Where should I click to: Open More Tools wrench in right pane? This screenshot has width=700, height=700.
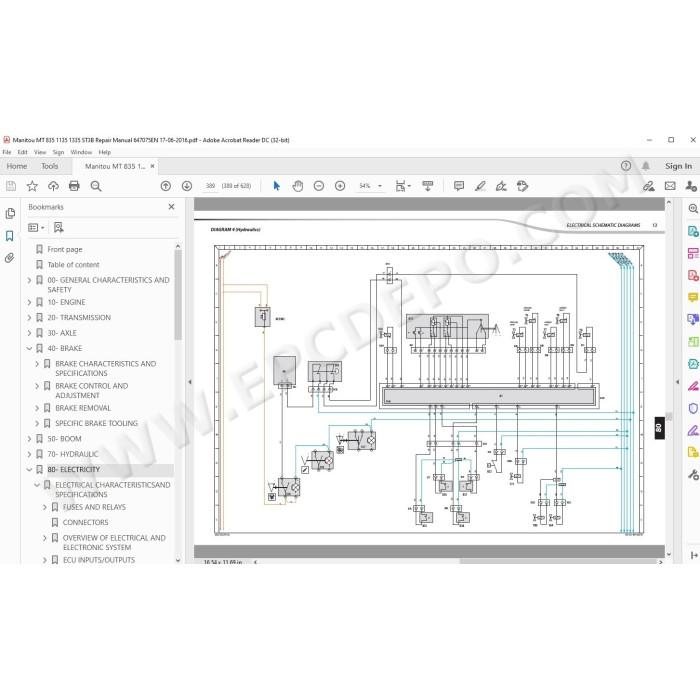point(693,475)
